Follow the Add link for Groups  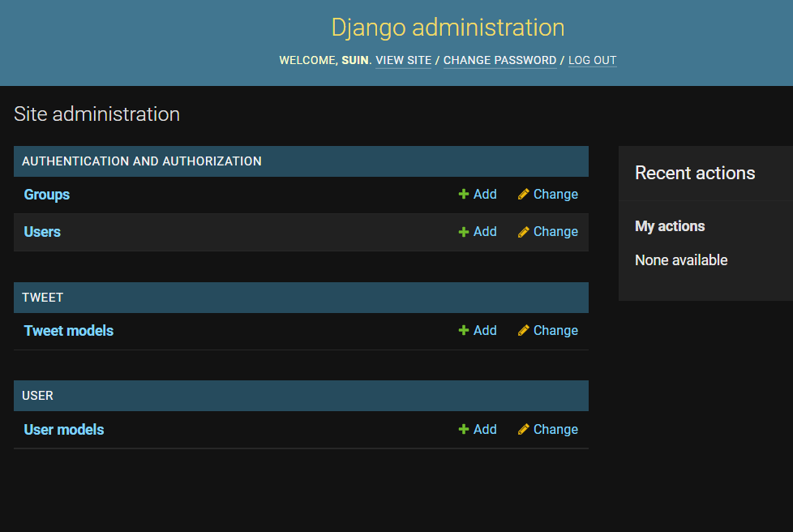click(x=485, y=194)
